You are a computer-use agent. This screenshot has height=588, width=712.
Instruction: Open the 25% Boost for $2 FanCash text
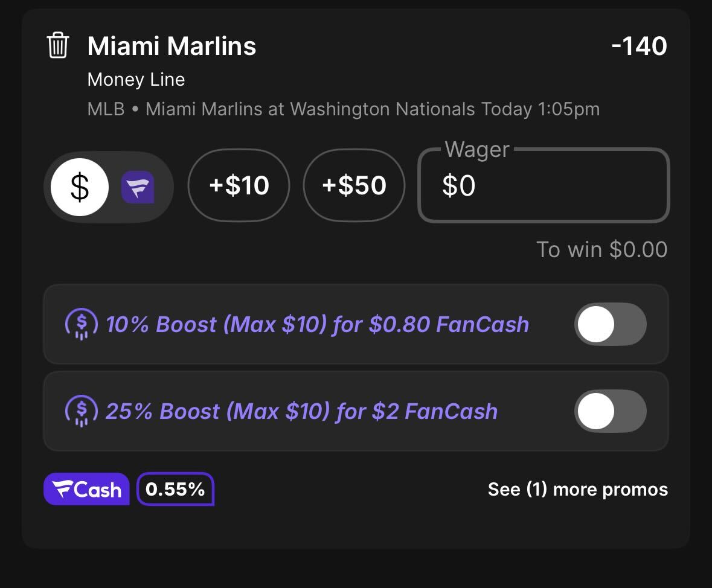pyautogui.click(x=301, y=411)
